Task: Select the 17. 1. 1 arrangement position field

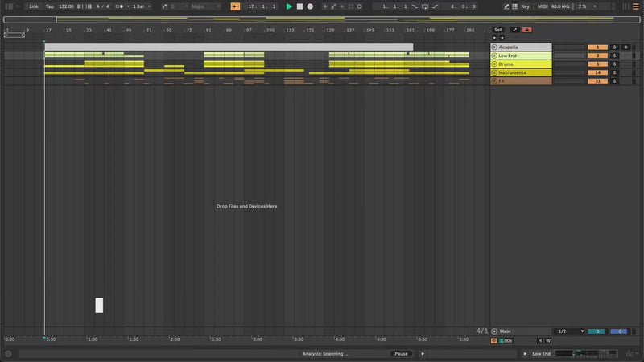Action: click(262, 6)
